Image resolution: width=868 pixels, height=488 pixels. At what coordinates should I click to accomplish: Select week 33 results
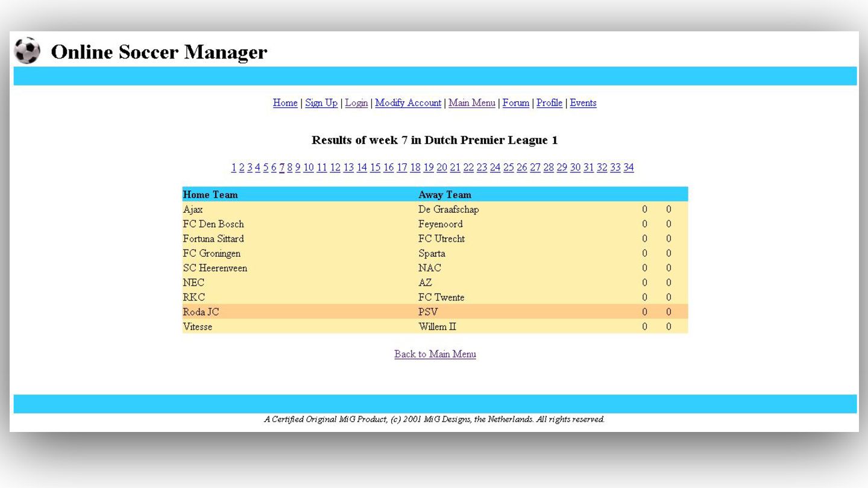click(x=615, y=167)
